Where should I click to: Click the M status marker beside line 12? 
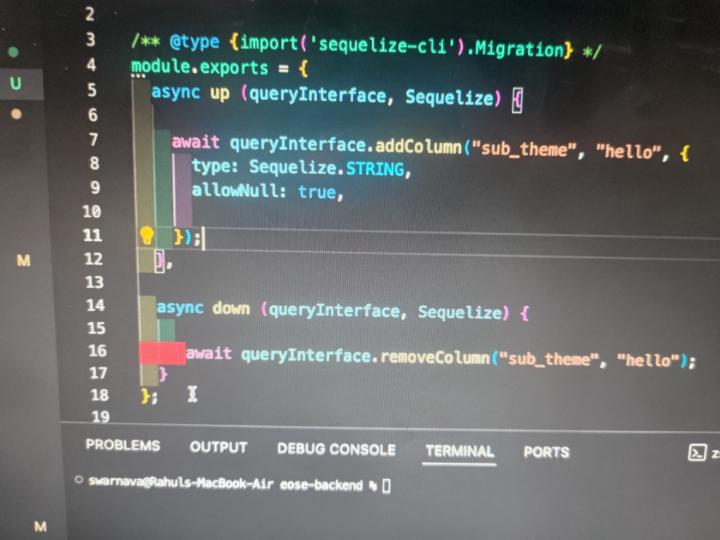coord(23,261)
